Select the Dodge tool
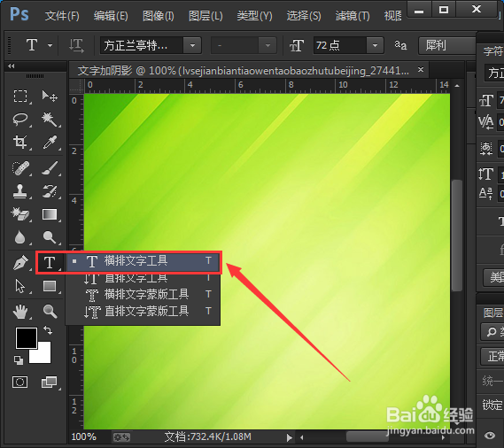 click(50, 237)
